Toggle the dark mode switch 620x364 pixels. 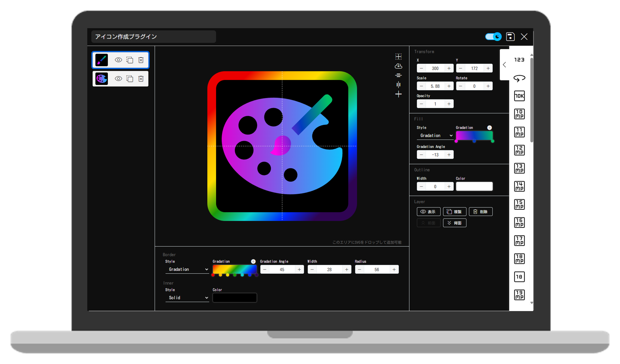pyautogui.click(x=493, y=37)
